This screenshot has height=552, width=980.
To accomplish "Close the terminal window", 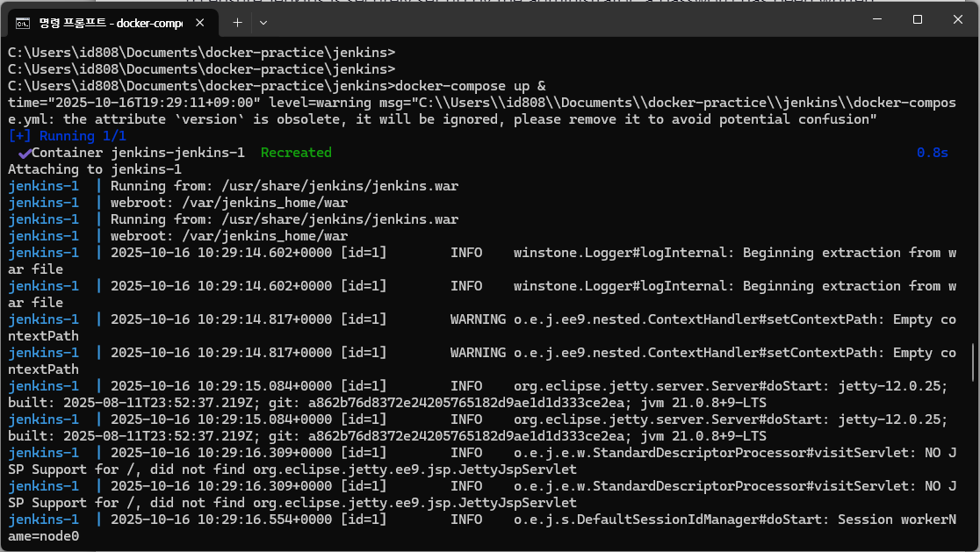I will tap(957, 19).
